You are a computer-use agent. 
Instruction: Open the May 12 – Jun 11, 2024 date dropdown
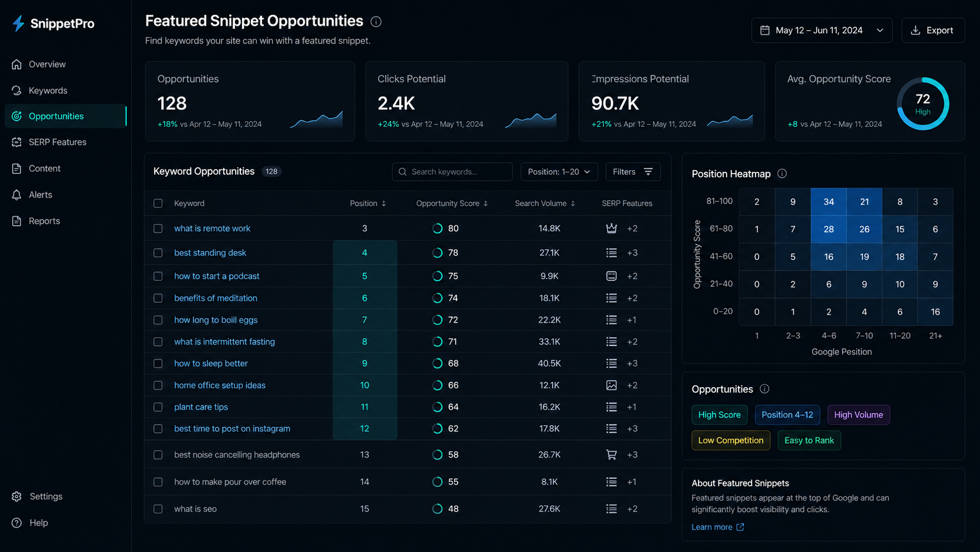tap(822, 30)
